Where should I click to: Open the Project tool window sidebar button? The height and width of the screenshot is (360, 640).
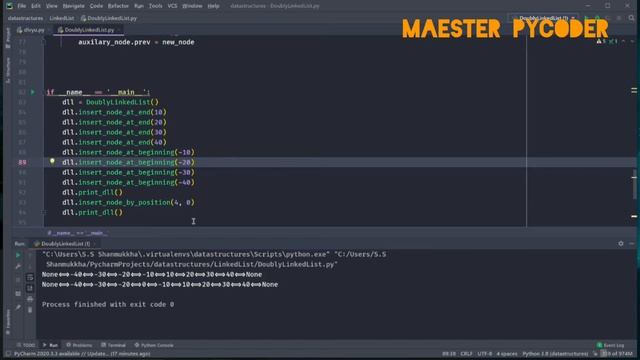coord(8,38)
